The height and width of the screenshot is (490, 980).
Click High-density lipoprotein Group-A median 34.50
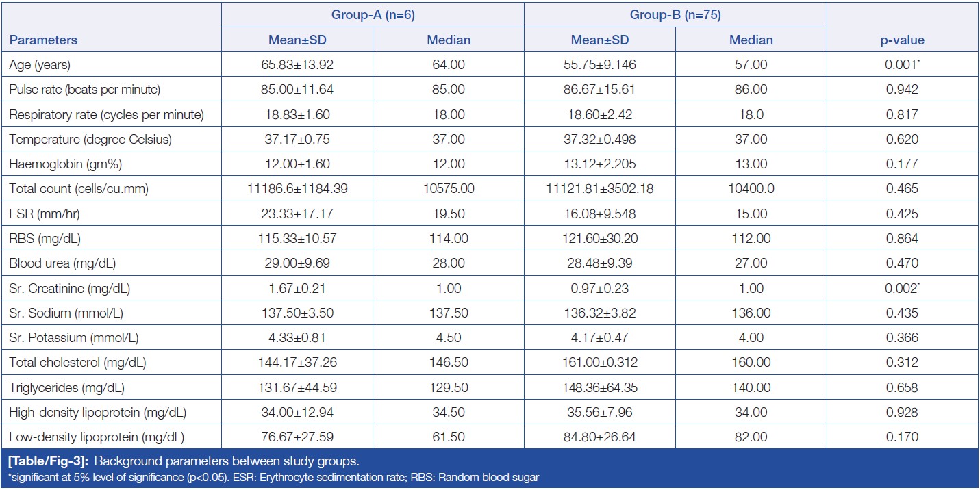pyautogui.click(x=448, y=412)
